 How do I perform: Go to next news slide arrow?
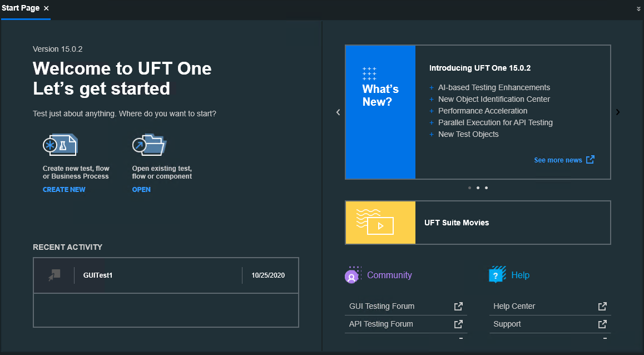pos(617,112)
